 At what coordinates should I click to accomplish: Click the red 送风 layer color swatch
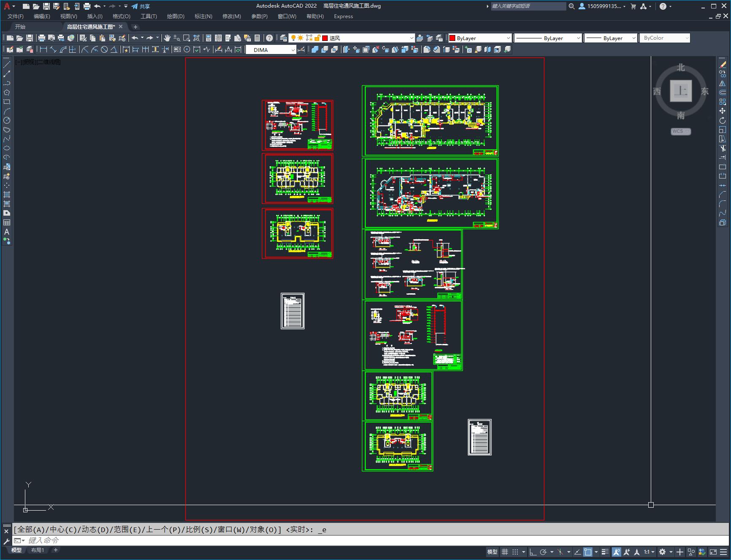(x=325, y=38)
